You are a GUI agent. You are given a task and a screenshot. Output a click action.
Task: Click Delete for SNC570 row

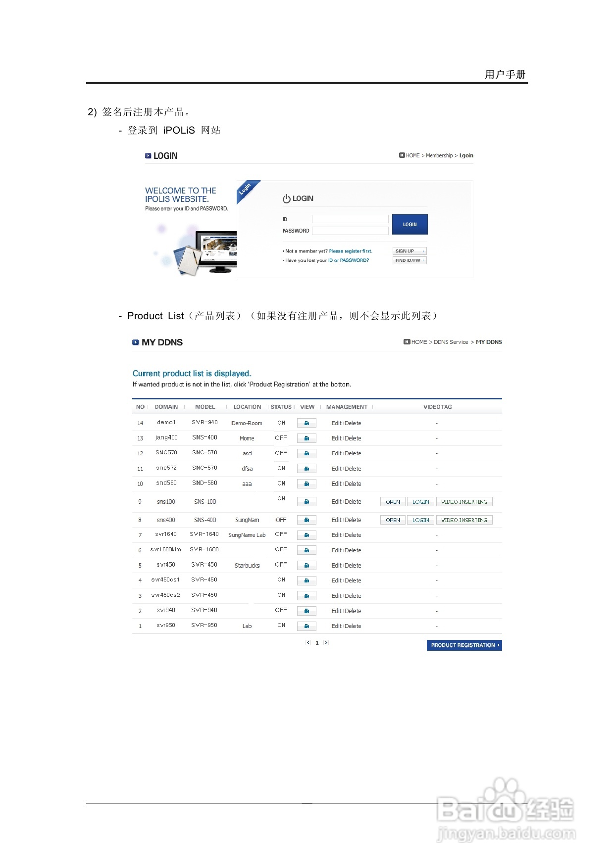click(x=353, y=453)
